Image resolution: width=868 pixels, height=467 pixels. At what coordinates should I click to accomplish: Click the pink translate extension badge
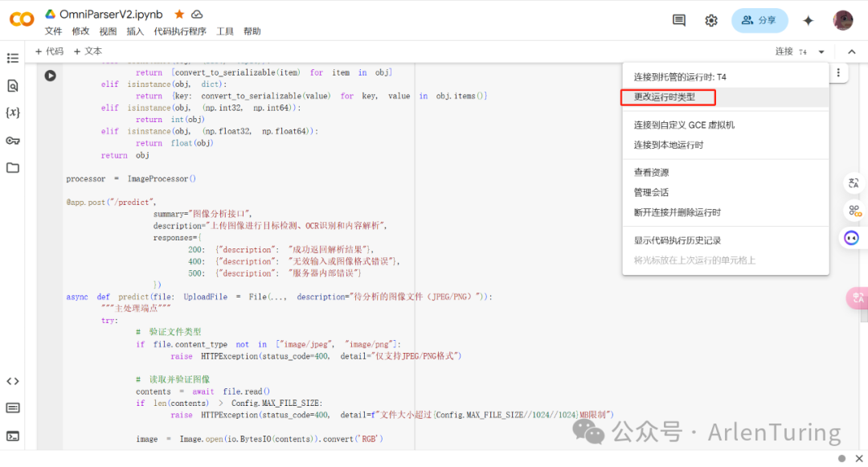857,297
